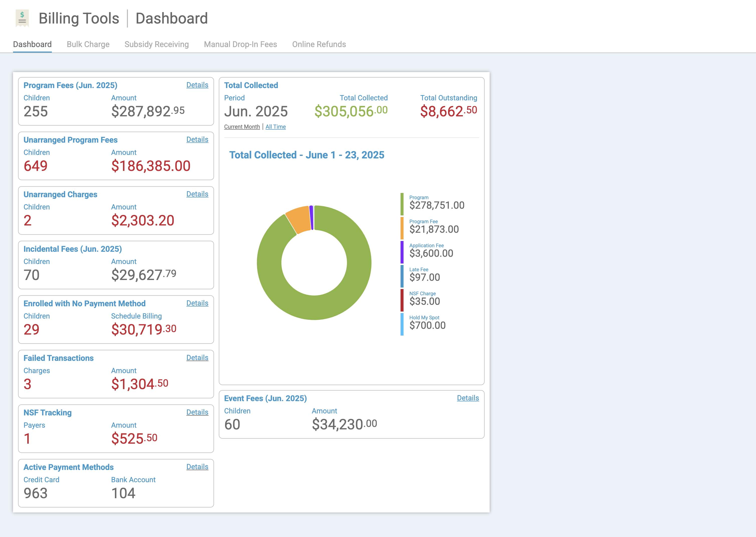The image size is (756, 537).
Task: Open Details for Enrolled with No Payment Method
Action: click(197, 303)
